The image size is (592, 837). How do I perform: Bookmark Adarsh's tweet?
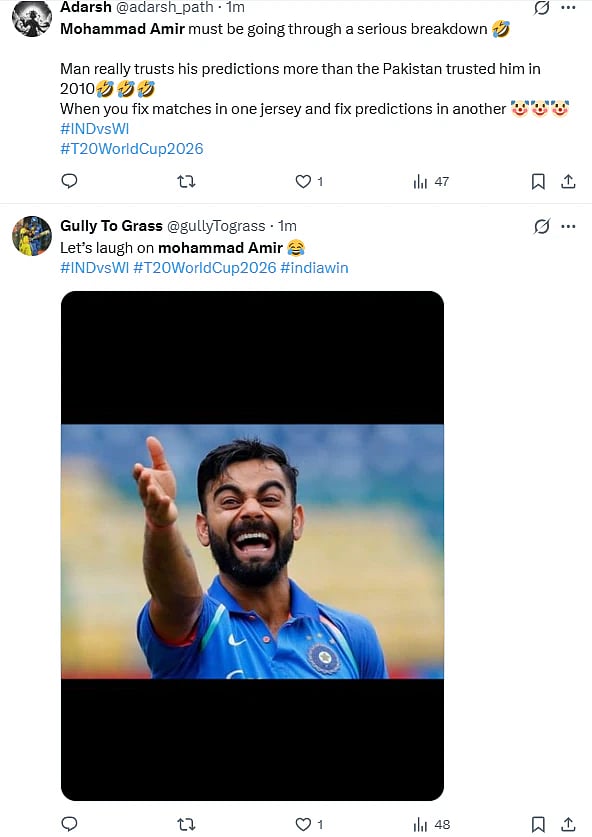coord(538,181)
